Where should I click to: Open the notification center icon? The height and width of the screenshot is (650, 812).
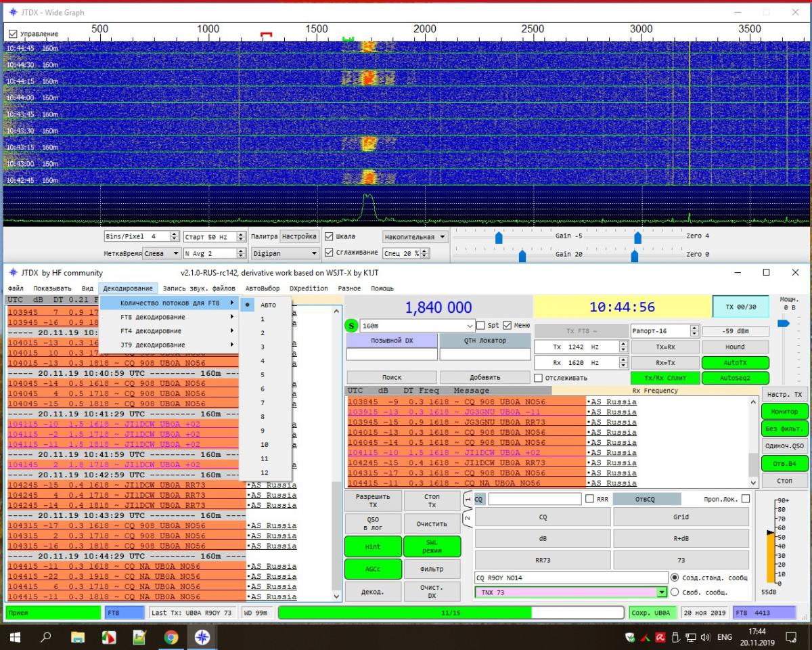pyautogui.click(x=790, y=637)
